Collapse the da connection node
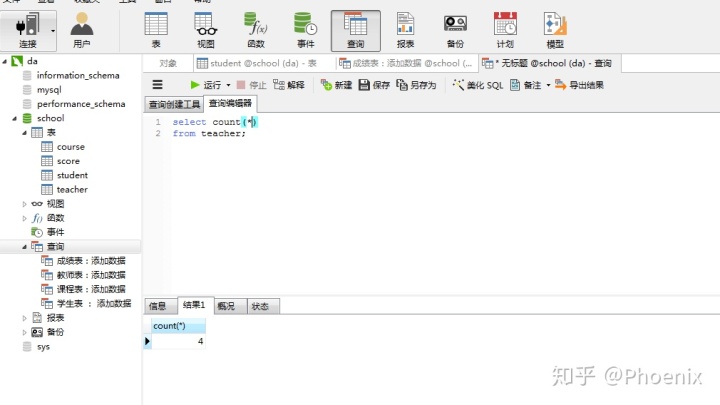The height and width of the screenshot is (405, 720). [5, 61]
